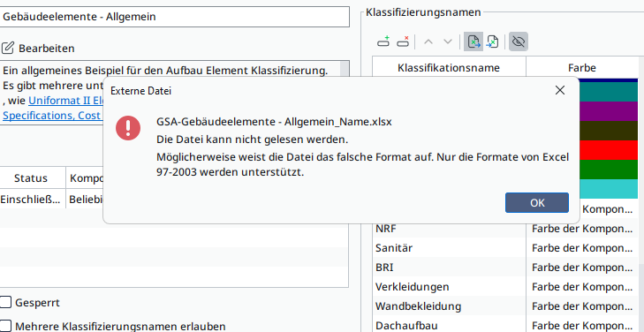Click Farbe der Kompon... in NRF row
Screen dimensions: 644x332
click(x=582, y=229)
